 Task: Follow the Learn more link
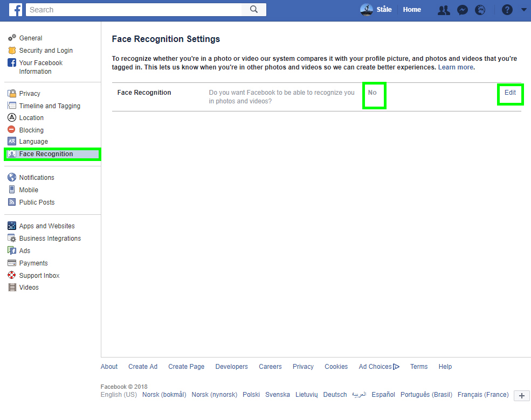coord(456,67)
